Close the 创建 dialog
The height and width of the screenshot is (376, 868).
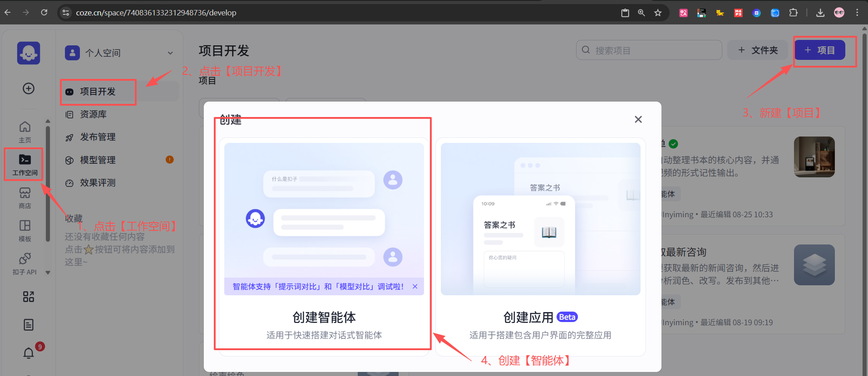[x=638, y=119]
